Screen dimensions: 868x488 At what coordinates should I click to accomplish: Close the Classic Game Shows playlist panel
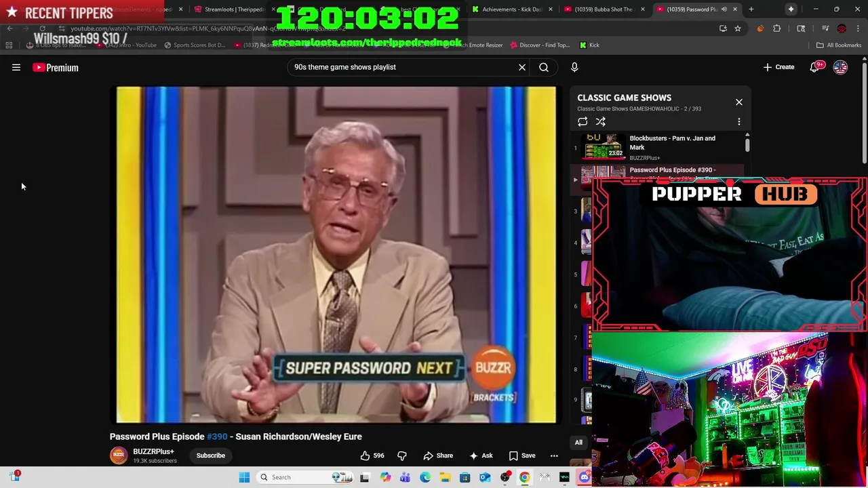(739, 102)
